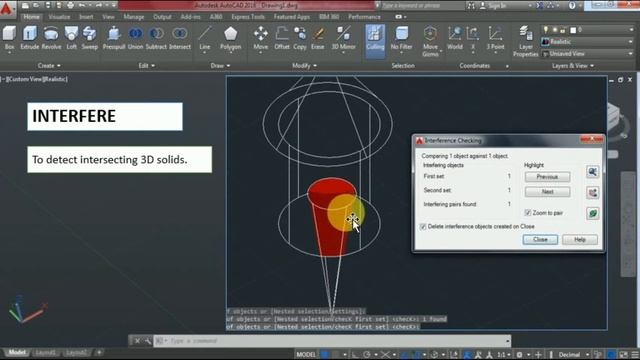Toggle Delete interference objects created on Close
This screenshot has width=640, height=360.
(423, 227)
